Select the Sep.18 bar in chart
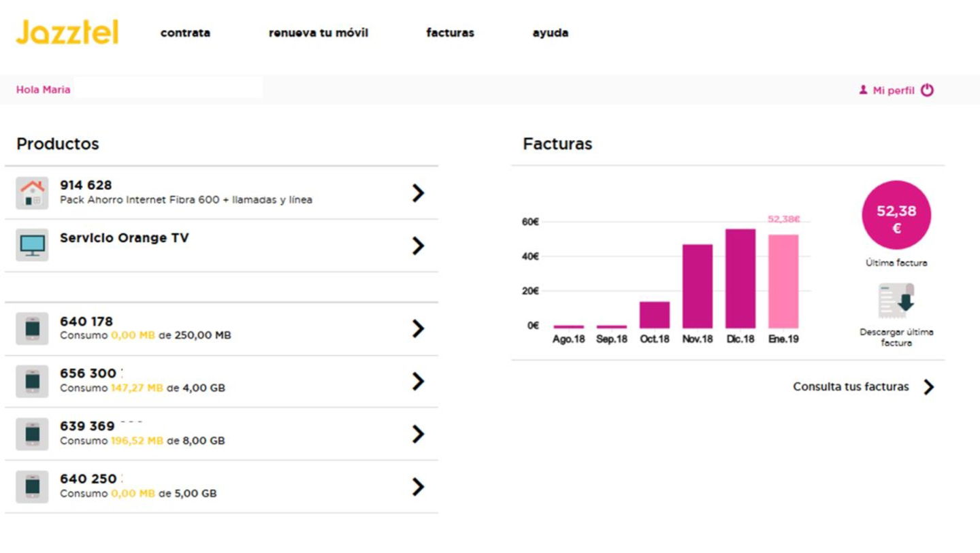The height and width of the screenshot is (553, 980). click(x=612, y=327)
